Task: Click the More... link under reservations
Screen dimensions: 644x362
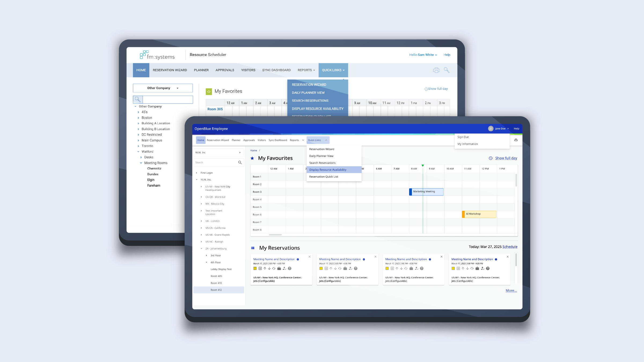Action: coord(511,290)
